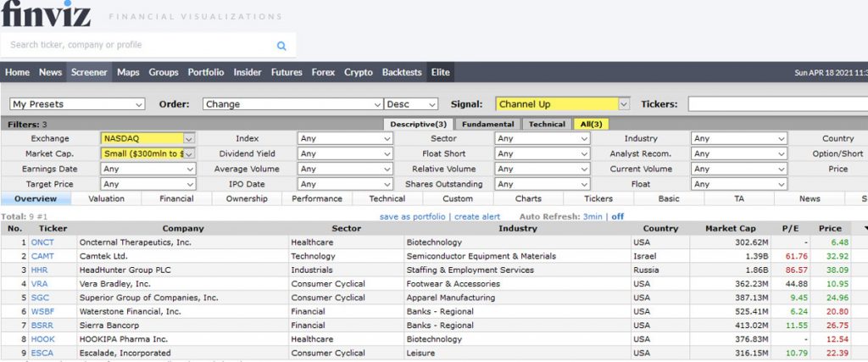Click the Tickers input field

[778, 104]
